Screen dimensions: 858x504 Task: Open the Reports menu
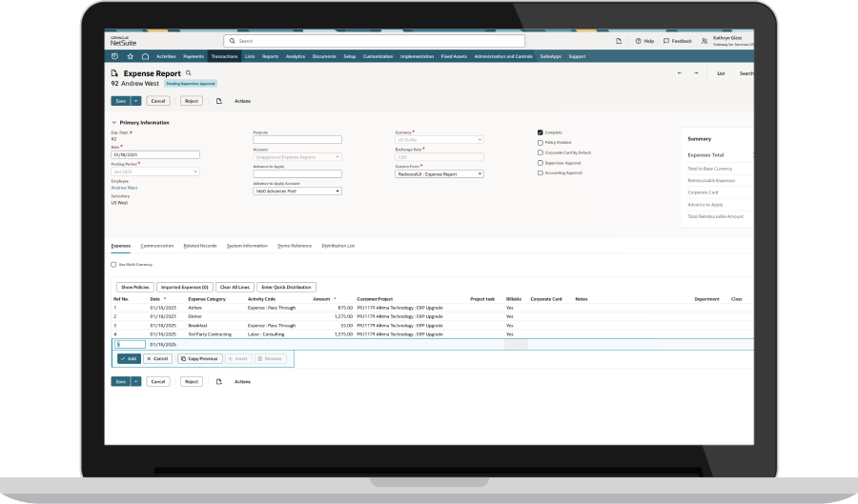[x=271, y=56]
